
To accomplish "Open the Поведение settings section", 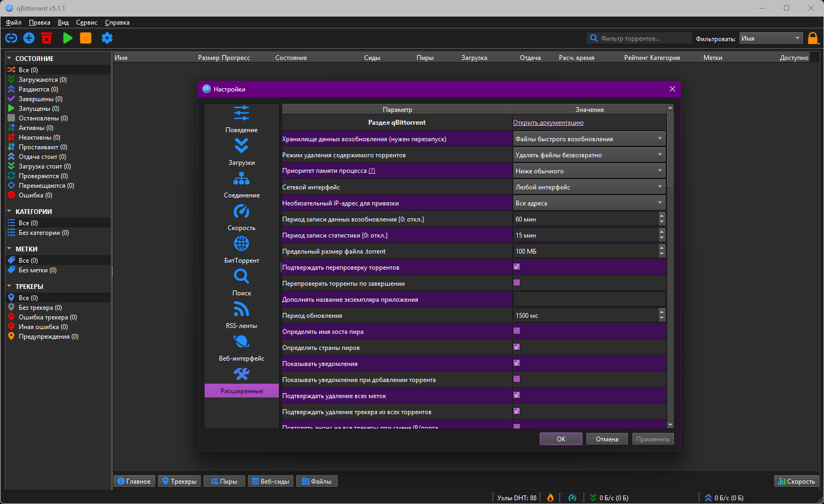I will coord(241,120).
